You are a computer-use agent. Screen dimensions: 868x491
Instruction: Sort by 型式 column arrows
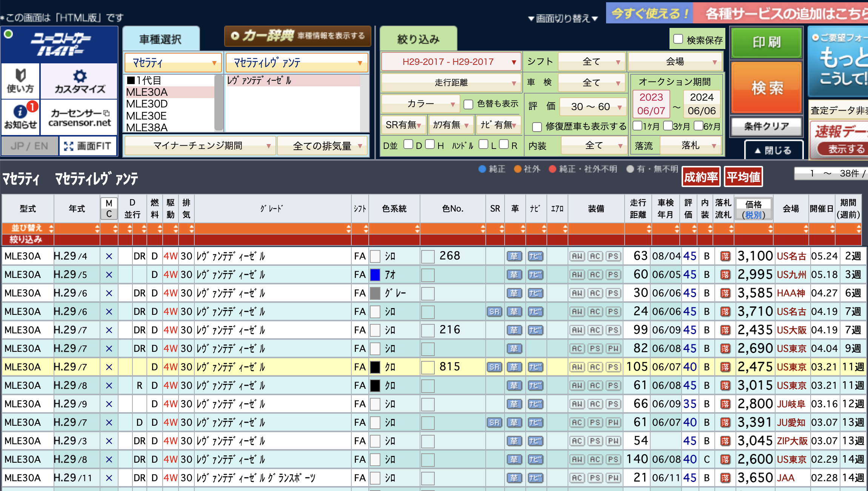coord(51,229)
